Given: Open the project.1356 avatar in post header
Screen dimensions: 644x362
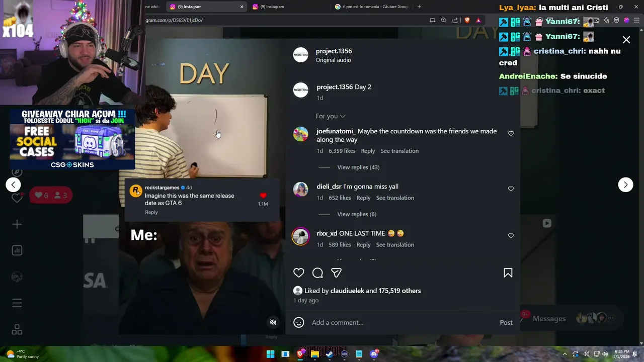Looking at the screenshot, I should pyautogui.click(x=300, y=55).
